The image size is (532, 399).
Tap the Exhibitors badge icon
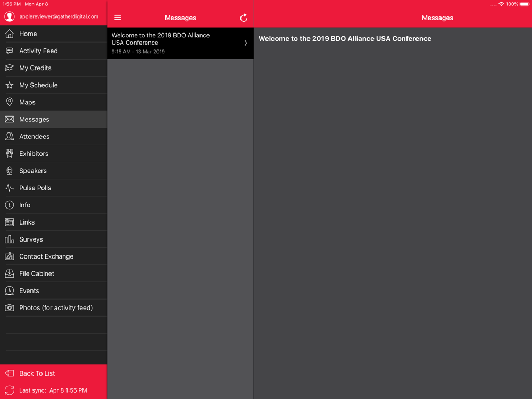pos(10,153)
